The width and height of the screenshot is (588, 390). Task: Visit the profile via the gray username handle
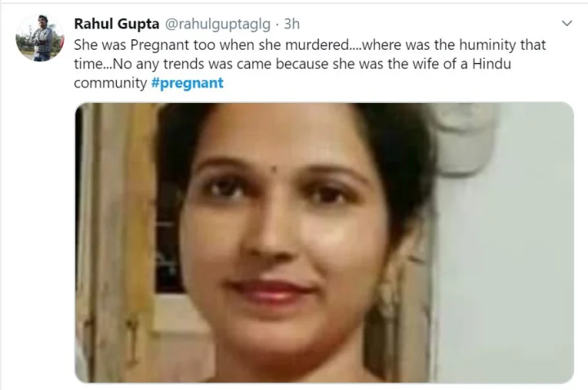(217, 24)
